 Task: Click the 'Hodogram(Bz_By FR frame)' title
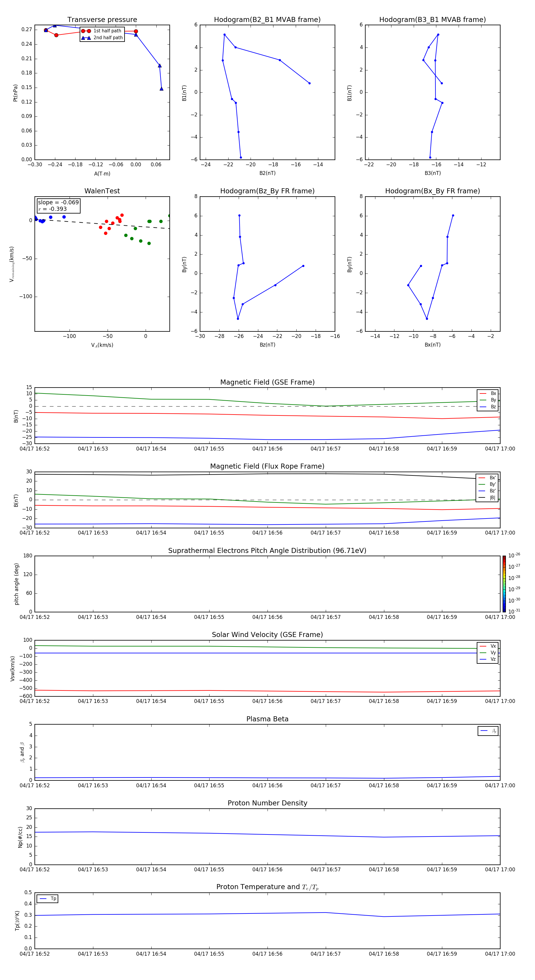pyautogui.click(x=267, y=191)
